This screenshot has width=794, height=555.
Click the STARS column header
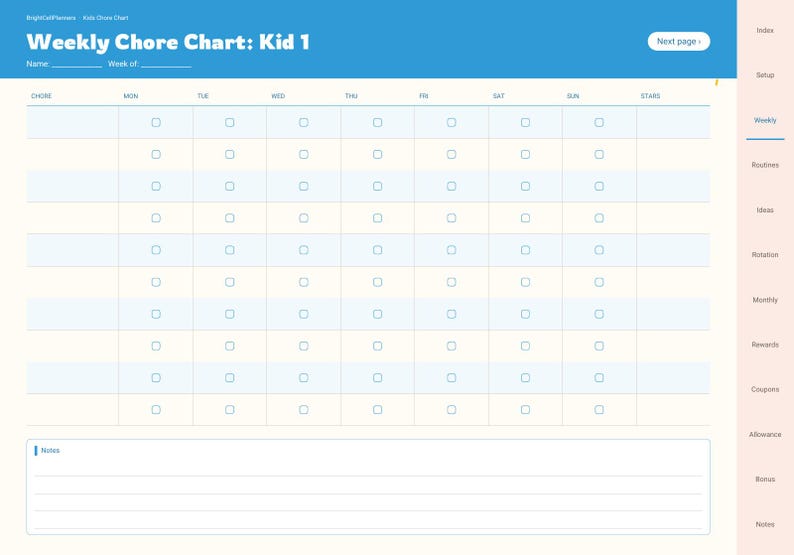pyautogui.click(x=650, y=96)
